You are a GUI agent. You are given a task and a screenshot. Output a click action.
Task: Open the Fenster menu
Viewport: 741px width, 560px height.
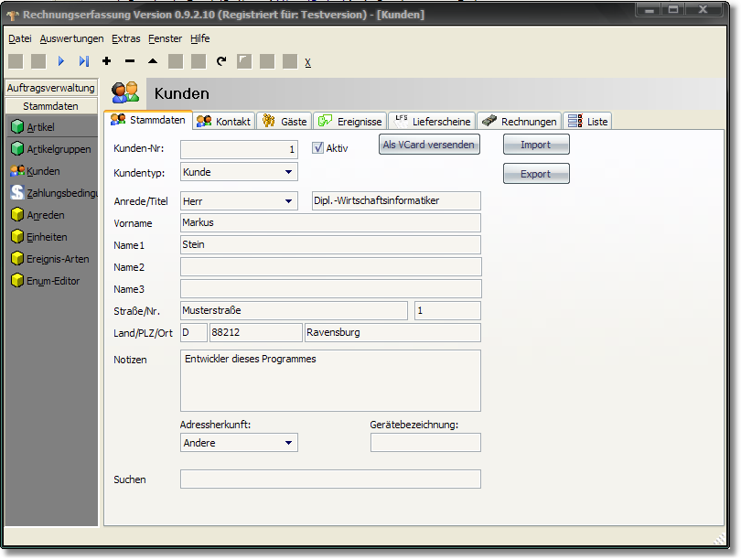tap(165, 38)
